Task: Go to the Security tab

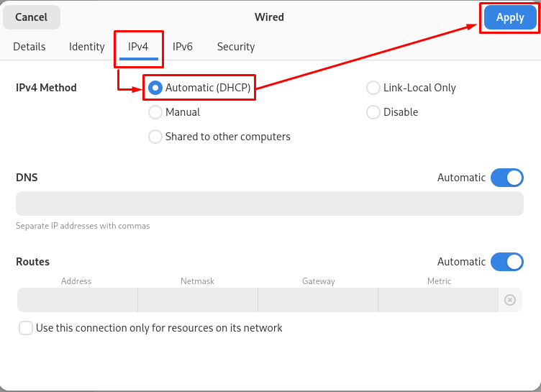Action: 236,47
